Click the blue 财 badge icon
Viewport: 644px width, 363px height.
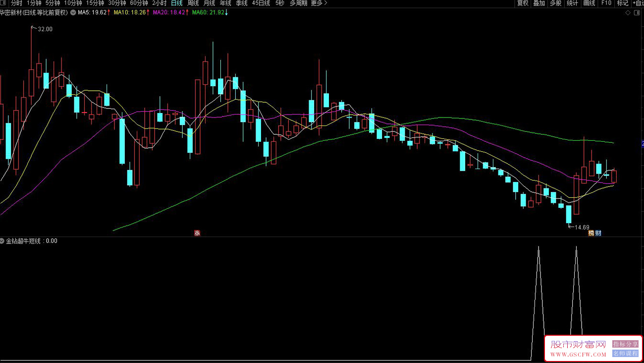click(x=598, y=233)
